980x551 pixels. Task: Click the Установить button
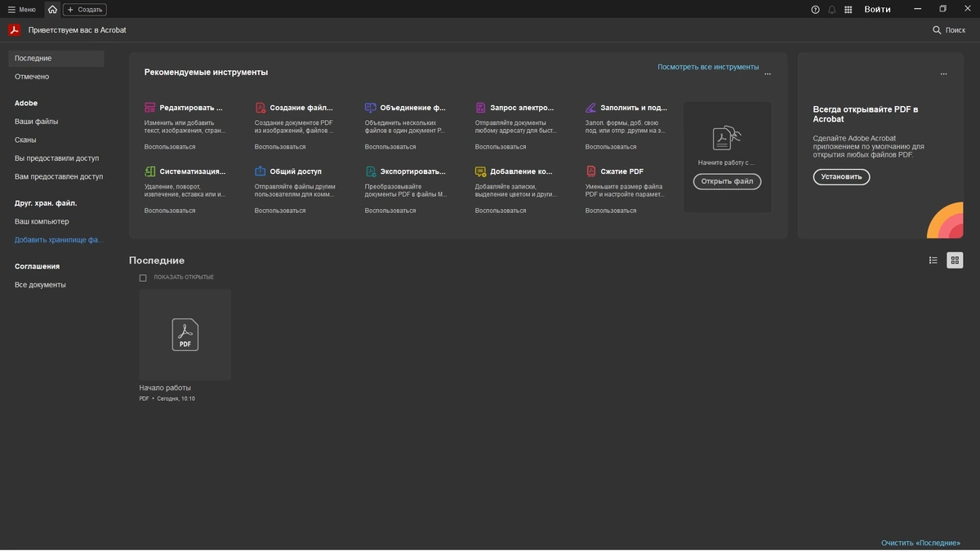pos(841,176)
